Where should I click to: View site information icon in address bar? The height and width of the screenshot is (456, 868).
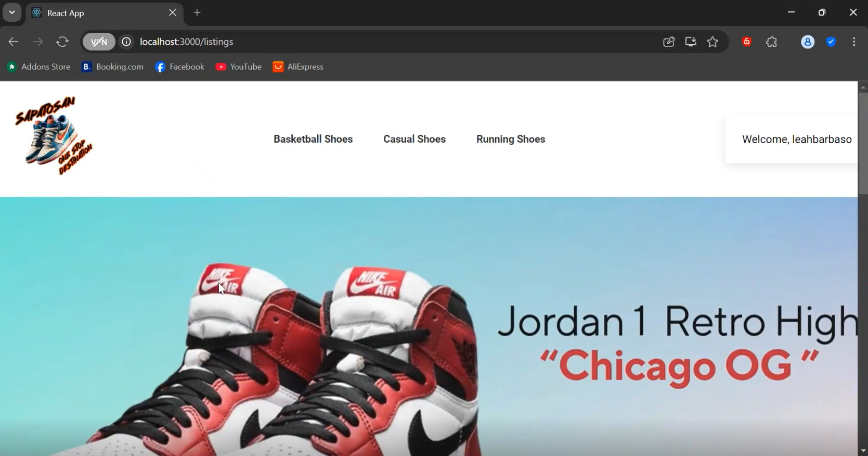(126, 42)
